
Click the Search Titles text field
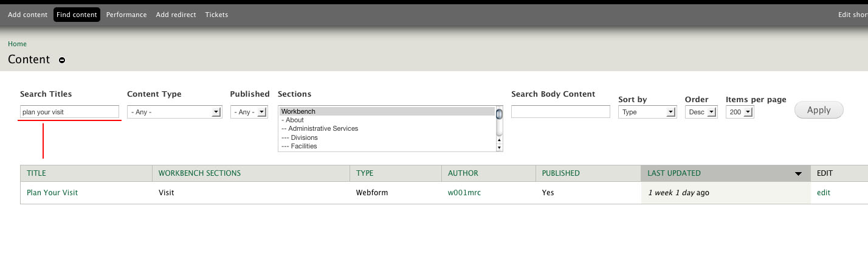click(x=69, y=112)
